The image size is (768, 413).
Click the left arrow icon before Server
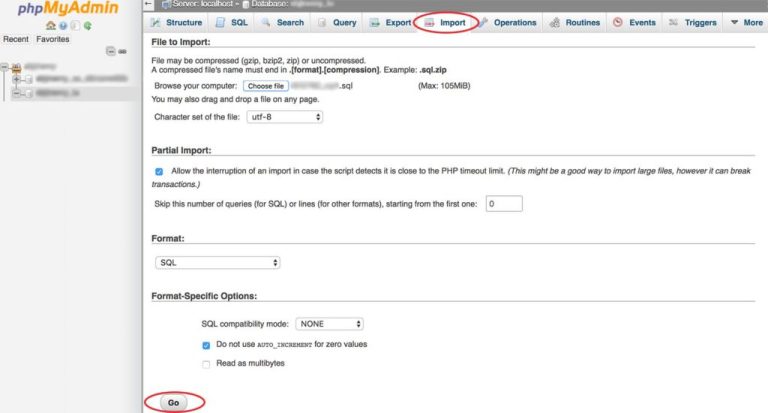pyautogui.click(x=150, y=5)
